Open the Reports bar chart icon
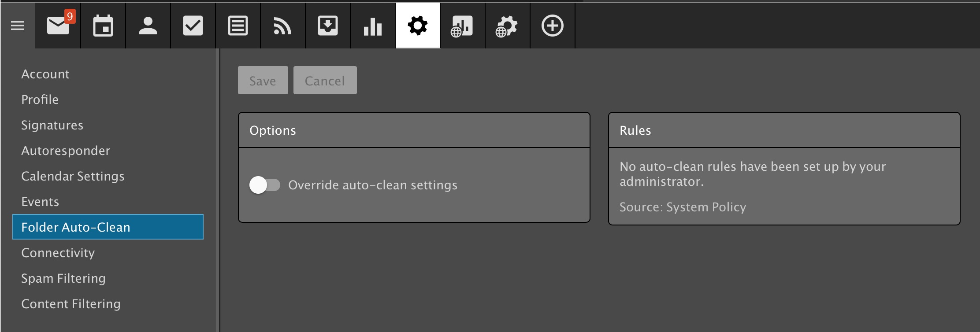Viewport: 980px width, 332px height. pyautogui.click(x=373, y=26)
